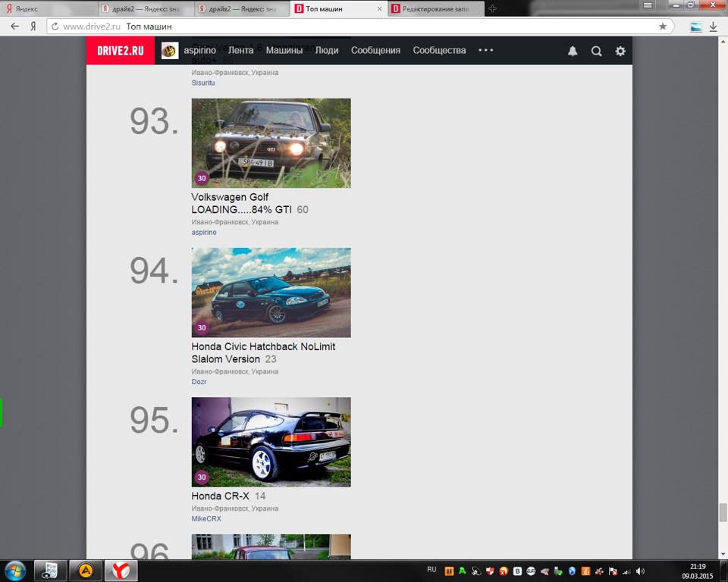Screen dimensions: 728x582
Task: Click the 30 badge on the CR-X photo
Action: click(x=202, y=477)
